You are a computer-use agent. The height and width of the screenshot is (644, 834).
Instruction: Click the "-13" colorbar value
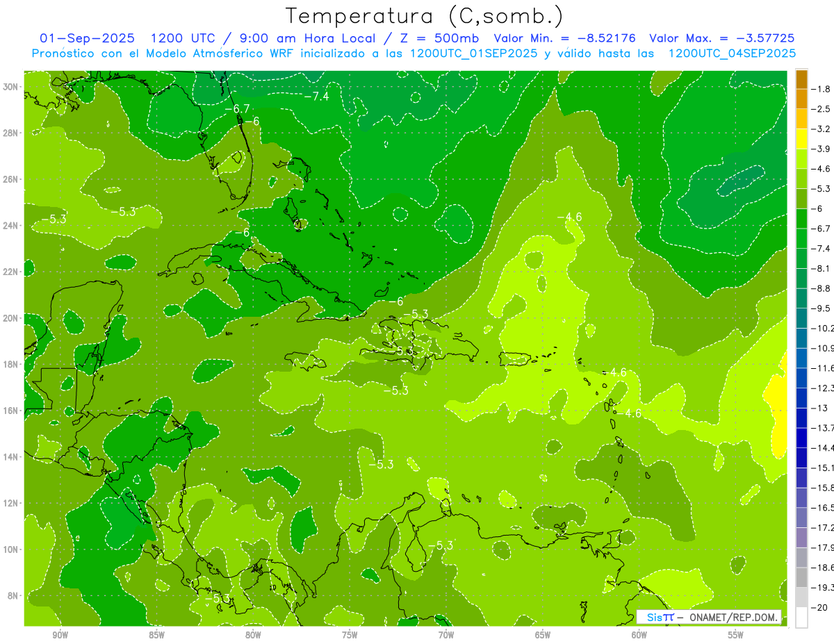(x=820, y=408)
